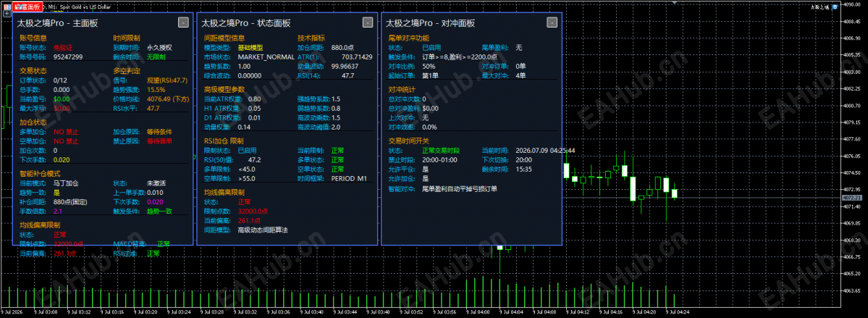Screen dimensions: 868x318
Task: Click the red 隐藏面板 hide-panel button
Action: click(x=26, y=6)
